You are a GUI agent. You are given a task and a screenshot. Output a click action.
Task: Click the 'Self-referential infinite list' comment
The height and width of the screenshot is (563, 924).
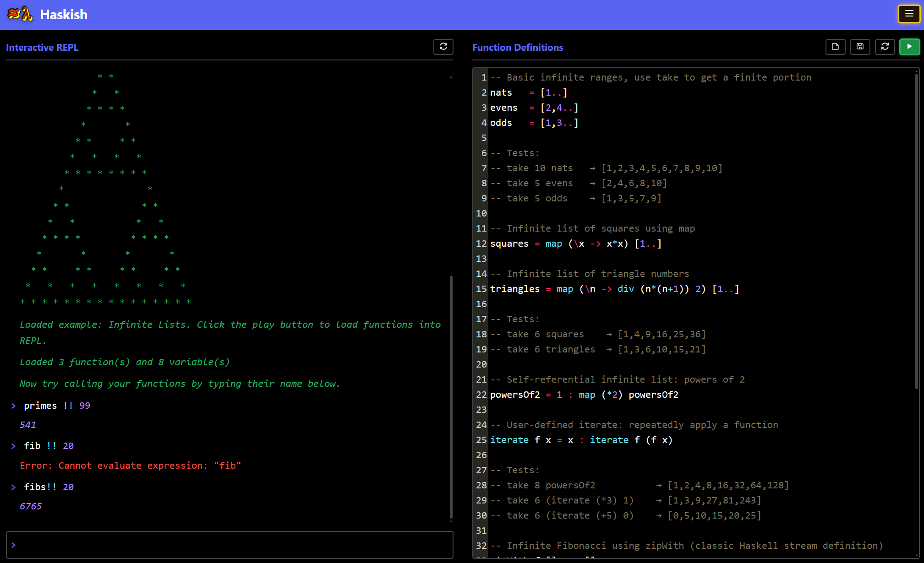(x=618, y=379)
